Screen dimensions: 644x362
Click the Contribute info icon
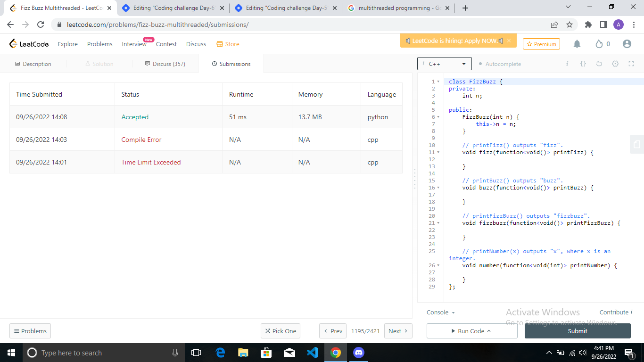click(x=631, y=312)
